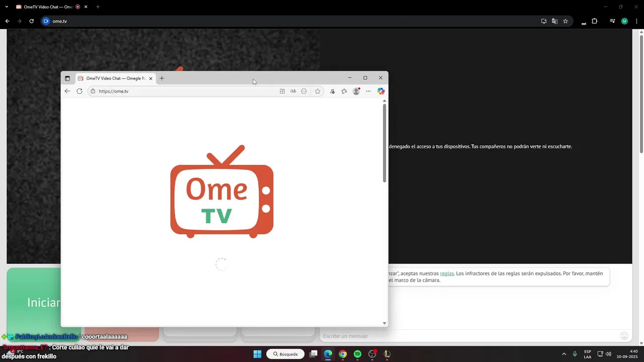
Task: Open Edge tab actions menu icon
Action: pos(67,78)
